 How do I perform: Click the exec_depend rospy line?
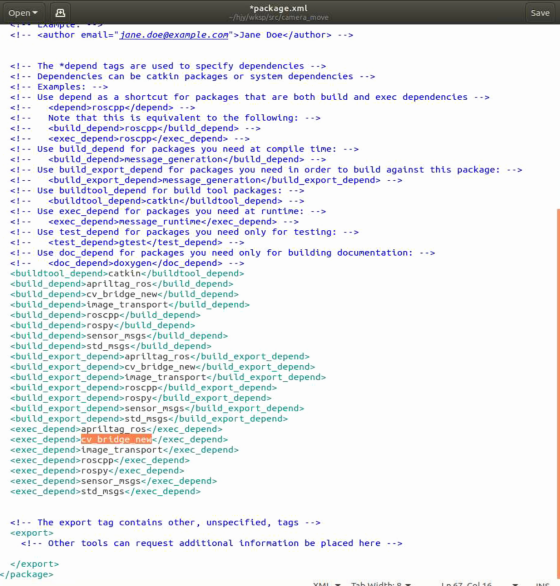pyautogui.click(x=97, y=471)
